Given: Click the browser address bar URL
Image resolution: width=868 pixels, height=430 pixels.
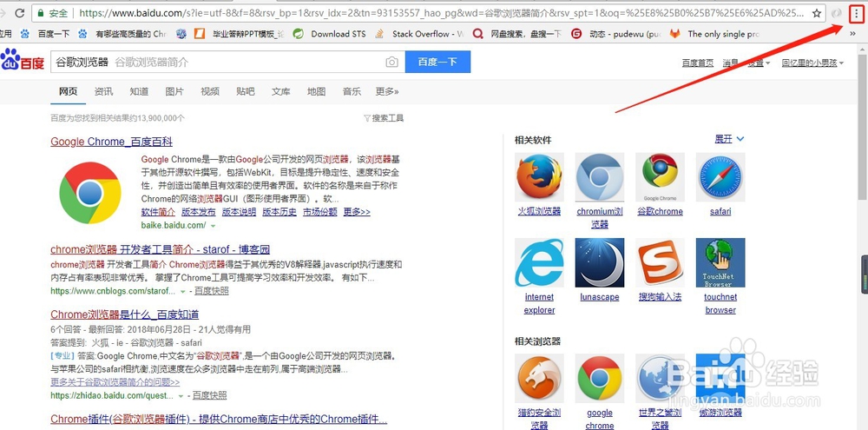Looking at the screenshot, I should pyautogui.click(x=441, y=13).
